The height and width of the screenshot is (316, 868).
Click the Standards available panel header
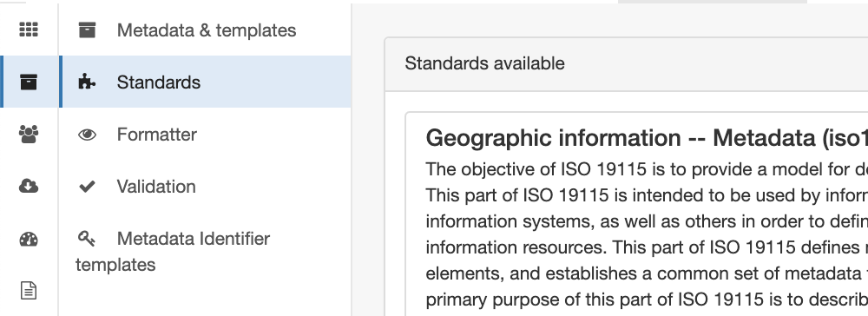pos(626,64)
